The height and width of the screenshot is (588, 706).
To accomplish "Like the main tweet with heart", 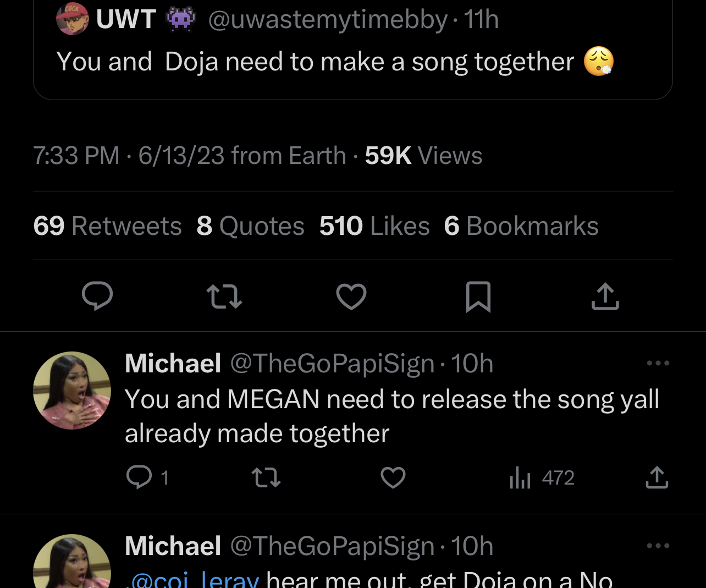I will pyautogui.click(x=351, y=296).
